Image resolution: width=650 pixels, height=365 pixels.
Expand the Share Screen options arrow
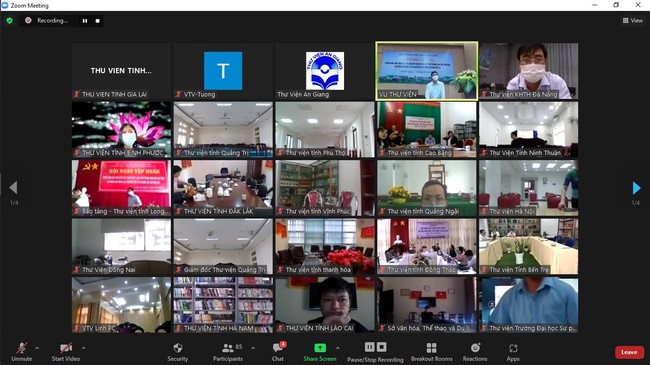pyautogui.click(x=337, y=348)
